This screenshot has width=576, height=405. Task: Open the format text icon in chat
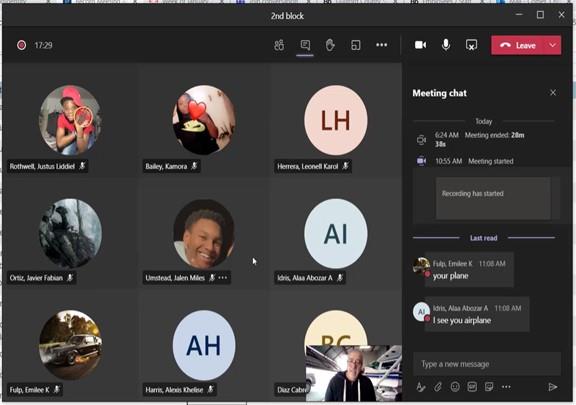(421, 387)
